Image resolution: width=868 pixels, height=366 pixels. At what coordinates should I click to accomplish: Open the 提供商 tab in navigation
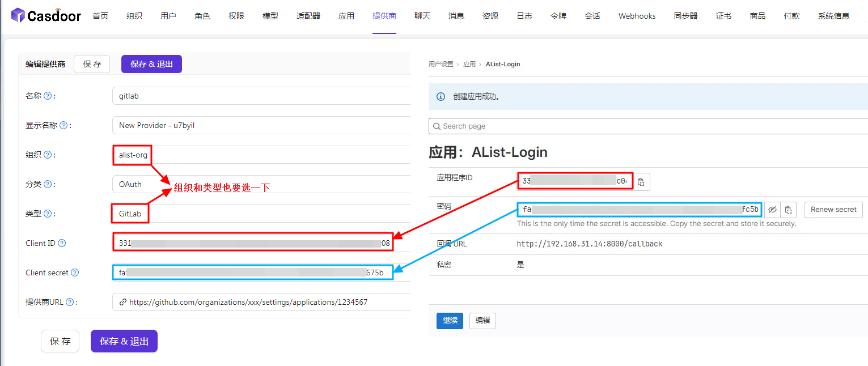coord(384,16)
